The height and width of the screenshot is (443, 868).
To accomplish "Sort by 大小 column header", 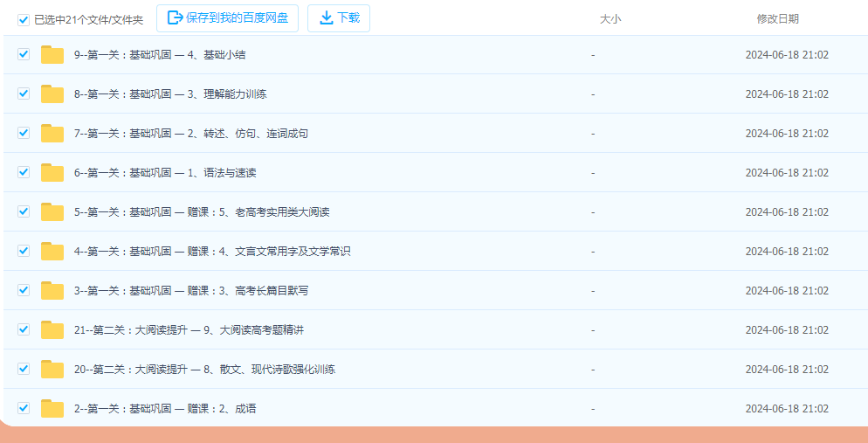I will [610, 19].
